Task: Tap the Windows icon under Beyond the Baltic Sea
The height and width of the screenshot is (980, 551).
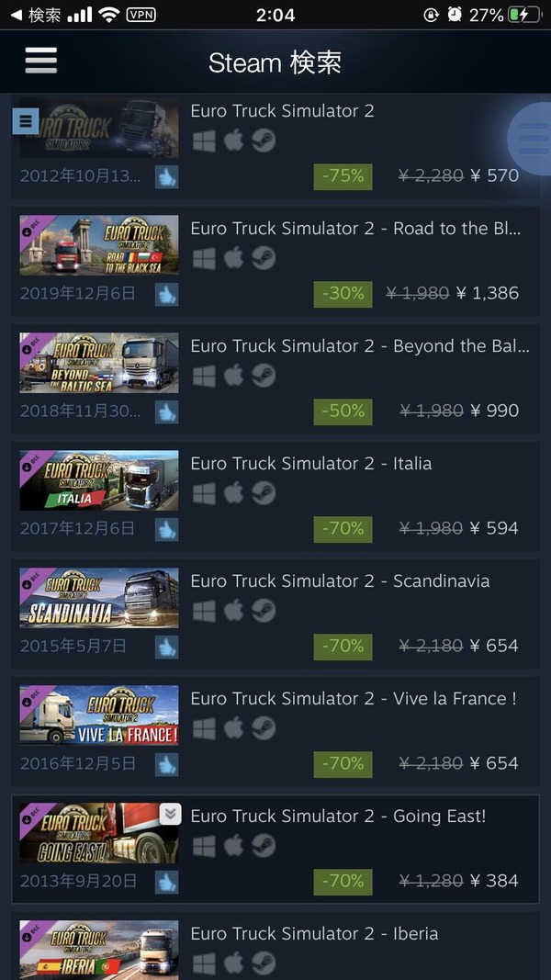Action: (x=204, y=377)
